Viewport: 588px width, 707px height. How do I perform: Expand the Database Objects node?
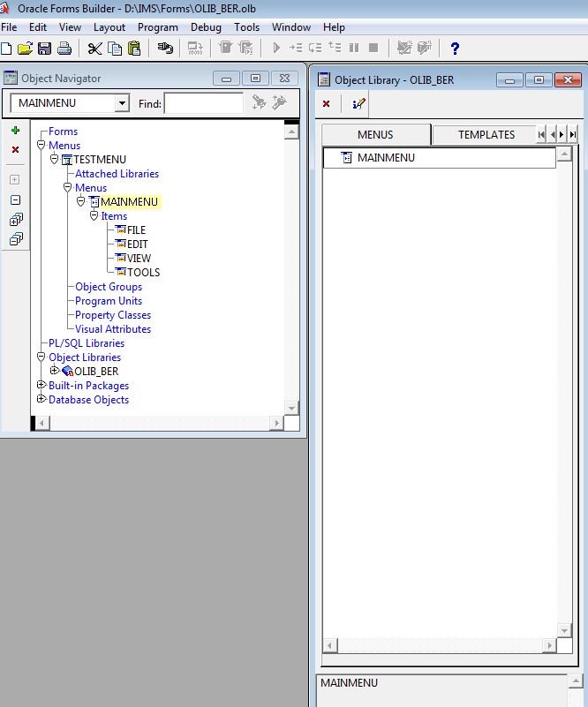[41, 399]
